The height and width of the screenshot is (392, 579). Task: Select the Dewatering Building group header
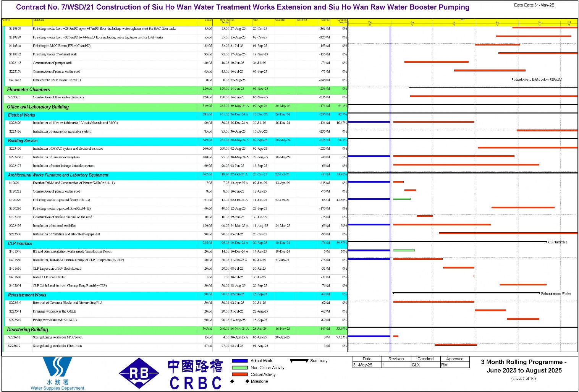[x=27, y=329]
